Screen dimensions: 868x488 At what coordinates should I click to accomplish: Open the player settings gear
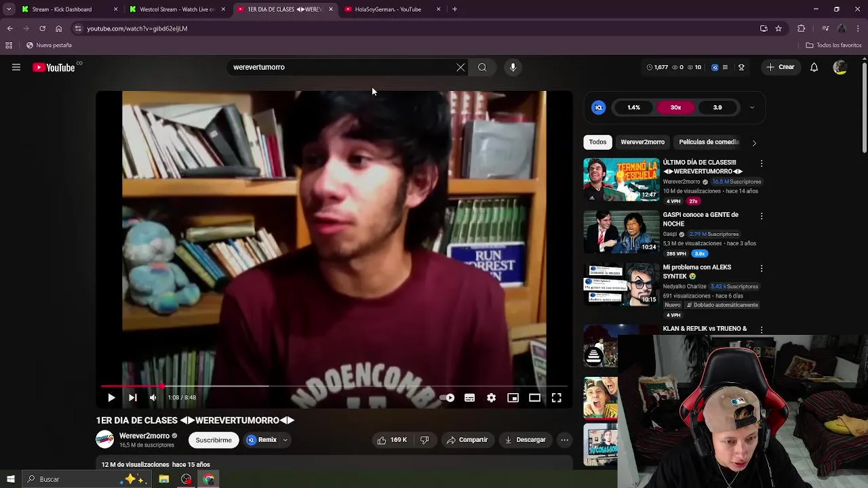491,398
